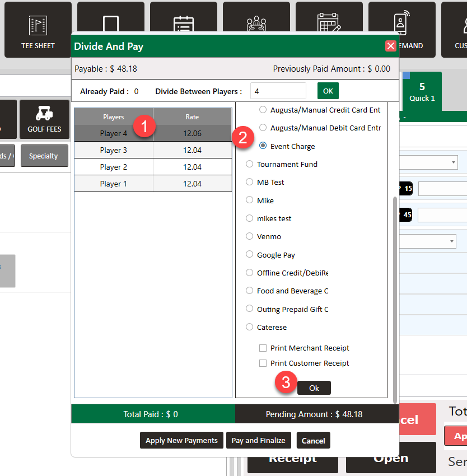Choose Google Pay as payment method
The height and width of the screenshot is (476, 467).
coord(250,255)
